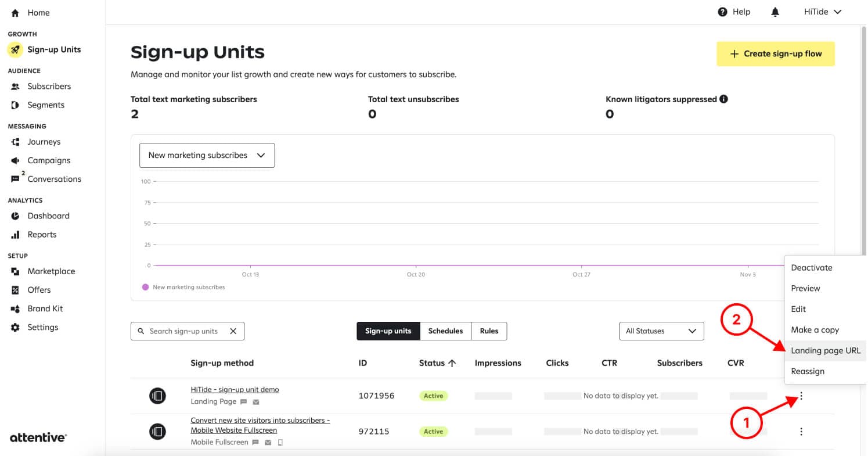Switch to the Rules tab
868x456 pixels.
coord(489,331)
